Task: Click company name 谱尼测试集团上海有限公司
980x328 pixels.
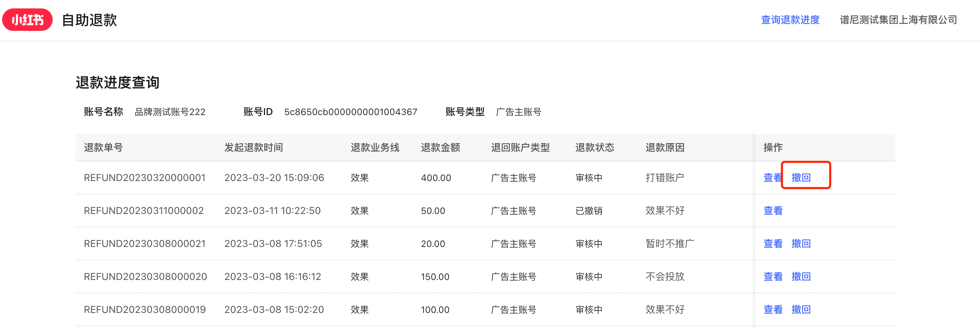Action: tap(898, 20)
